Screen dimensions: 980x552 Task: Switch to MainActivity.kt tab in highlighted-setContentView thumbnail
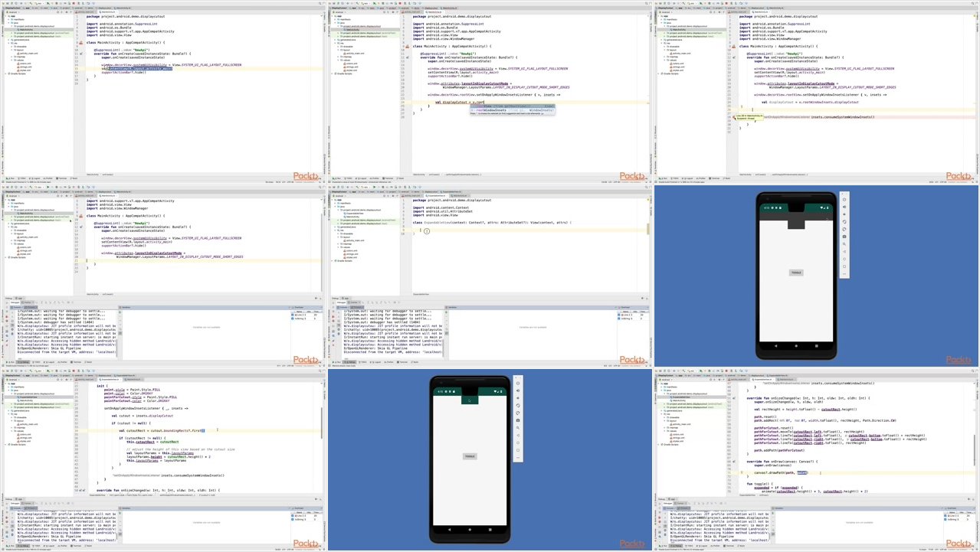coord(108,12)
